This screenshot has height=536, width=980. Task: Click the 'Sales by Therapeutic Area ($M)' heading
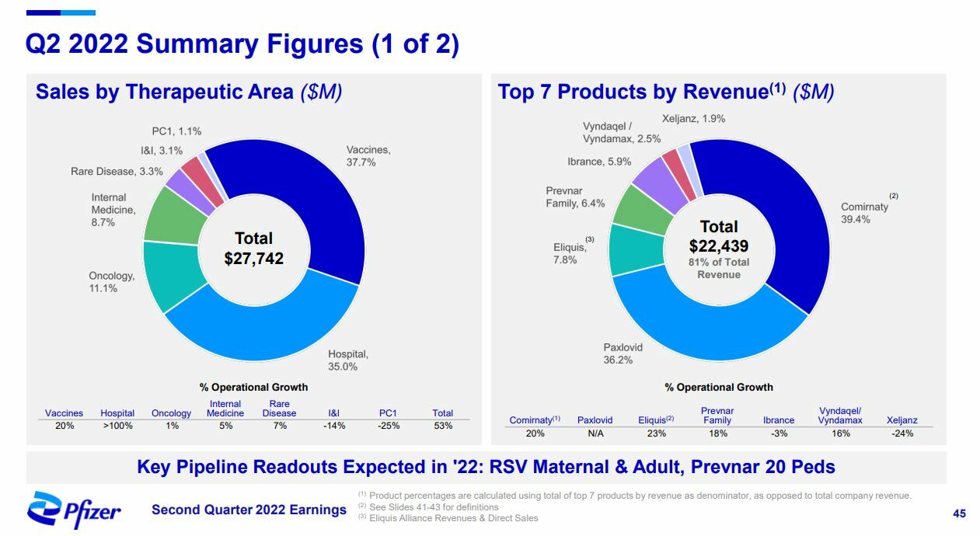click(x=189, y=92)
